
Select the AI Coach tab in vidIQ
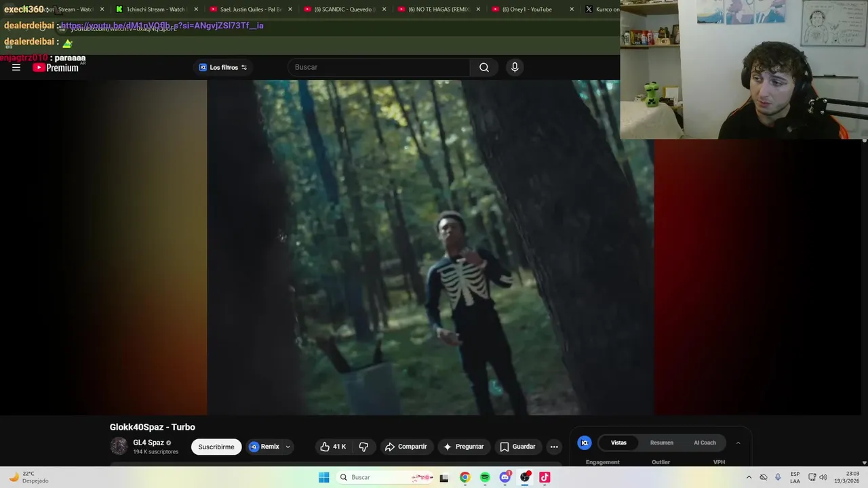pyautogui.click(x=705, y=443)
